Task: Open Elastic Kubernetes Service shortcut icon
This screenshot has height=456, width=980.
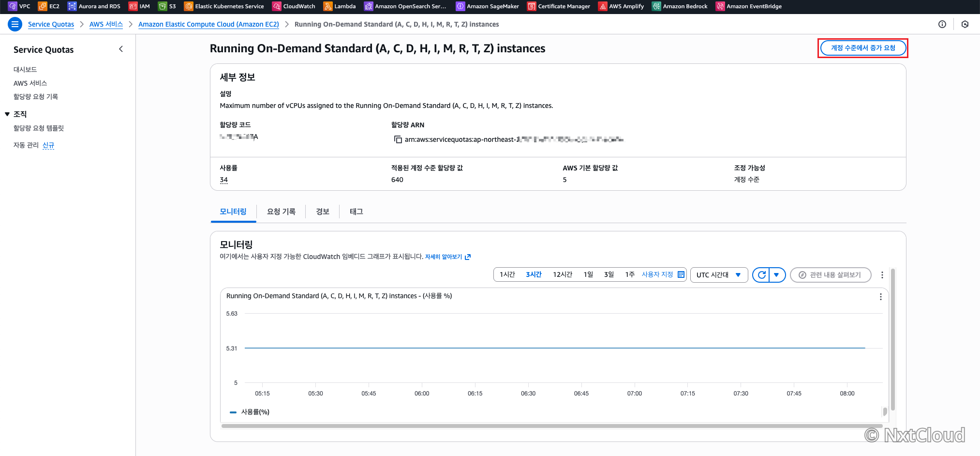Action: pos(189,6)
